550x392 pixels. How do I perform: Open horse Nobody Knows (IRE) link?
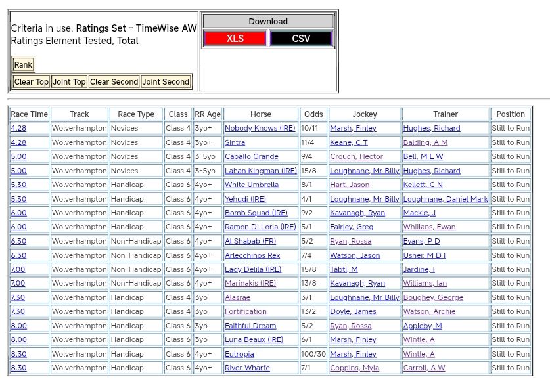point(260,129)
